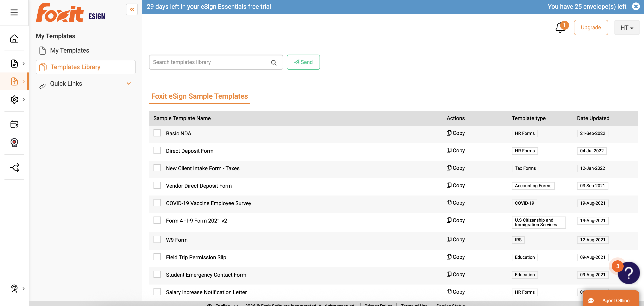Click the search magnifier icon
644x306 pixels.
(x=274, y=63)
